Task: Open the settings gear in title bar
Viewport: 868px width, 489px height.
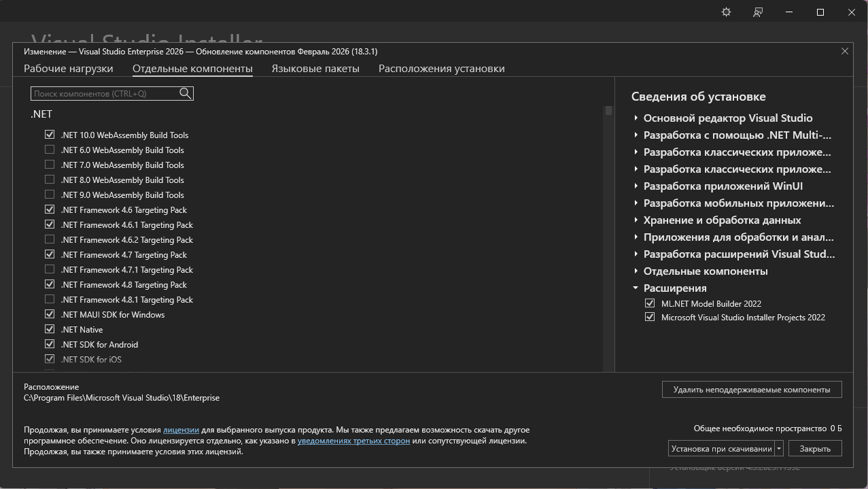Action: pyautogui.click(x=726, y=12)
